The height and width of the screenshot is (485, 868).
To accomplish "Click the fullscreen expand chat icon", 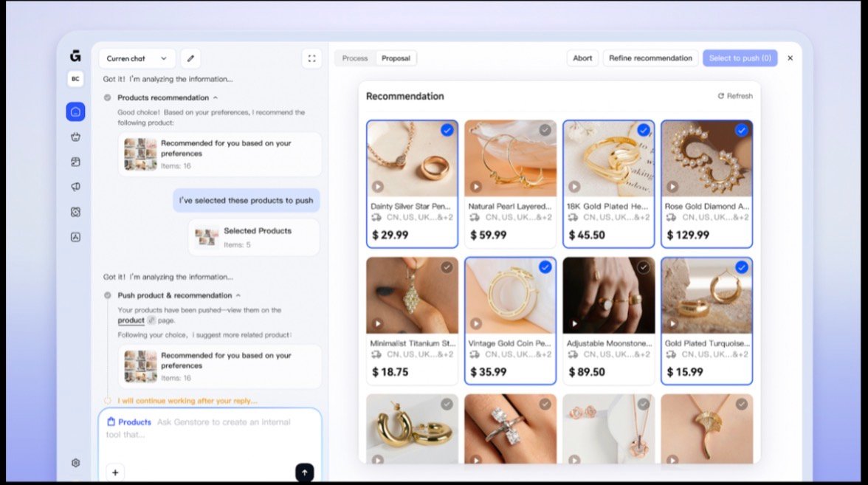I will click(x=311, y=58).
